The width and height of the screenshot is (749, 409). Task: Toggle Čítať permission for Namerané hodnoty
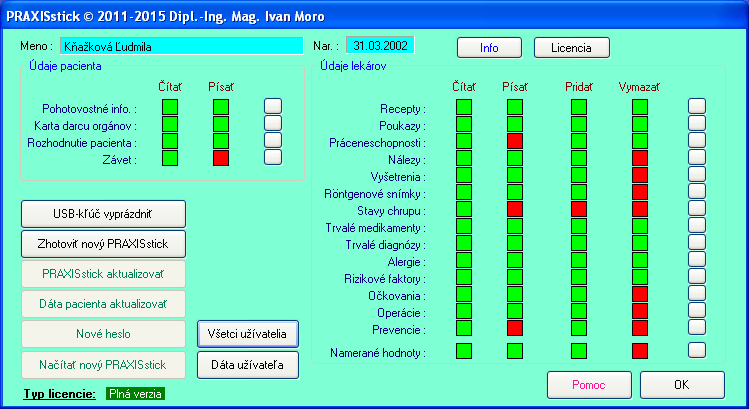(x=464, y=351)
